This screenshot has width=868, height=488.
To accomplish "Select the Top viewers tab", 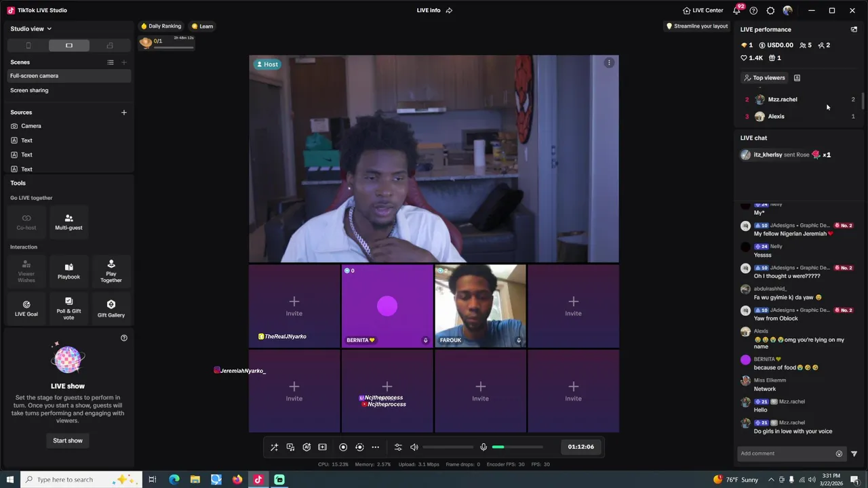I will pos(764,78).
